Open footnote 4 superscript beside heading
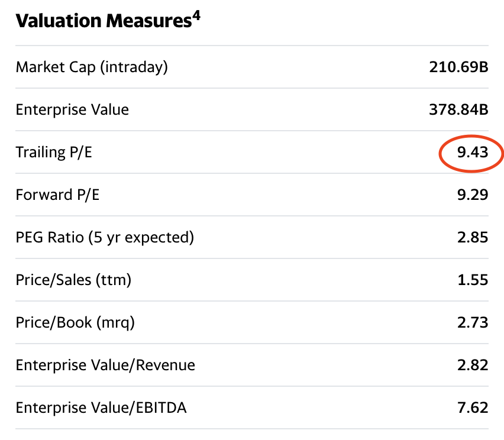 (x=196, y=15)
